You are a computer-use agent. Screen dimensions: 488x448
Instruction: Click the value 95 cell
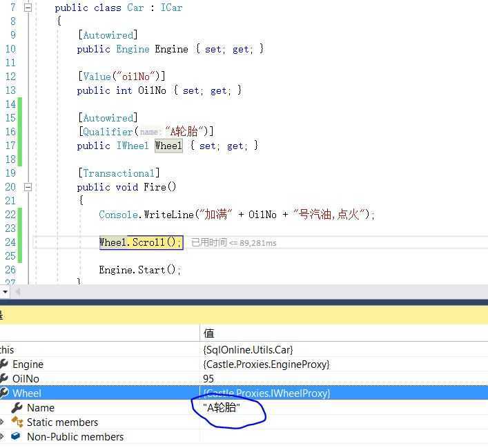(x=208, y=378)
